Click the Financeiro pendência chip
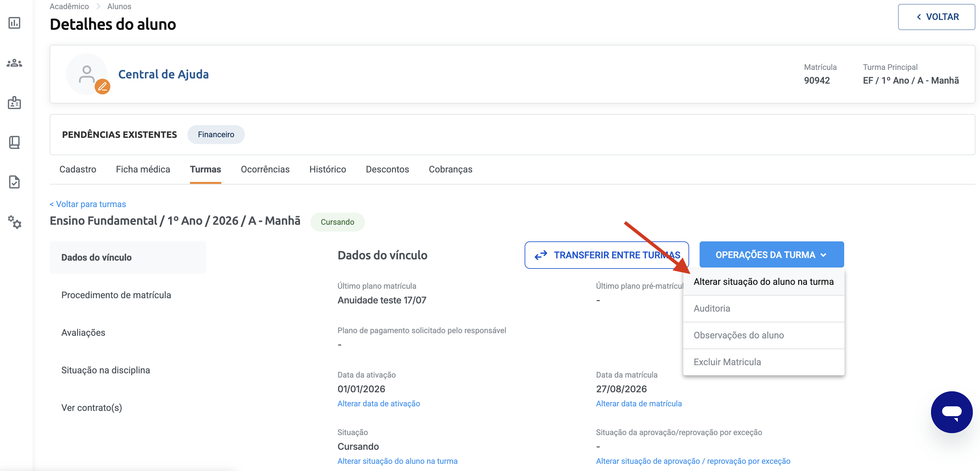980x471 pixels. click(216, 135)
